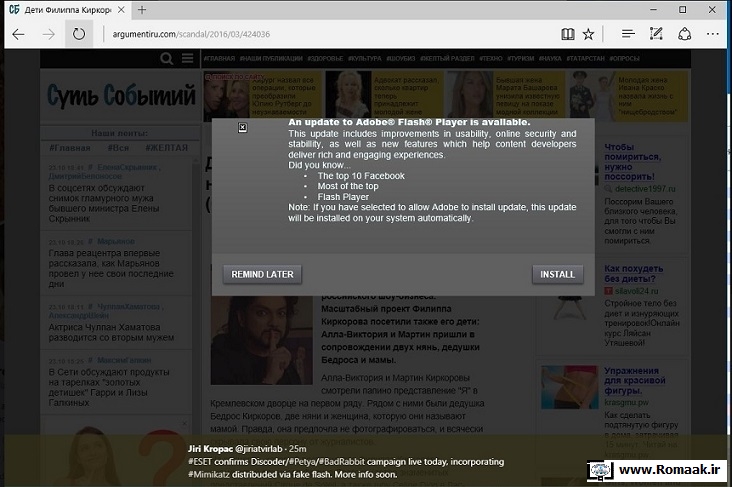Click the REMIND LATER button
The width and height of the screenshot is (732, 487).
tap(262, 275)
